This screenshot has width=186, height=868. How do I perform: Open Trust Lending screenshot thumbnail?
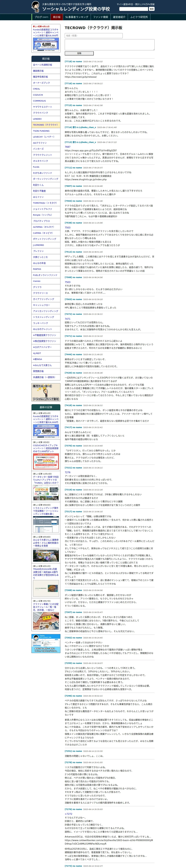46,524
